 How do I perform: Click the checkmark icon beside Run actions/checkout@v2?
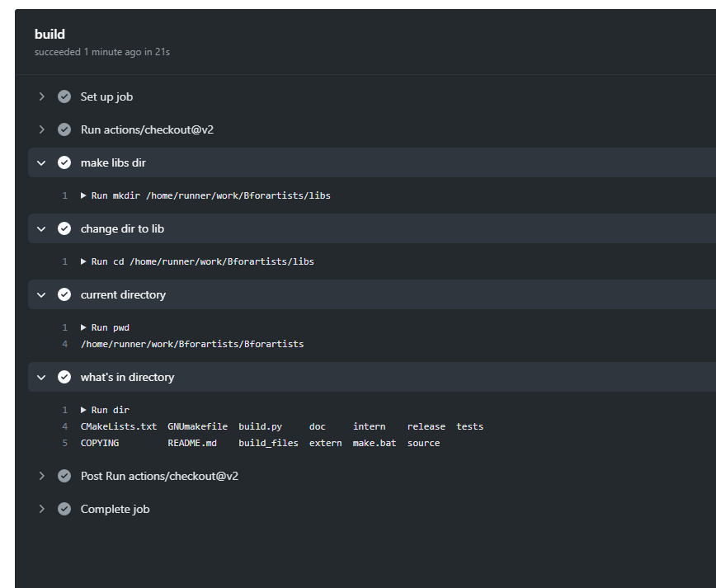[x=64, y=129]
